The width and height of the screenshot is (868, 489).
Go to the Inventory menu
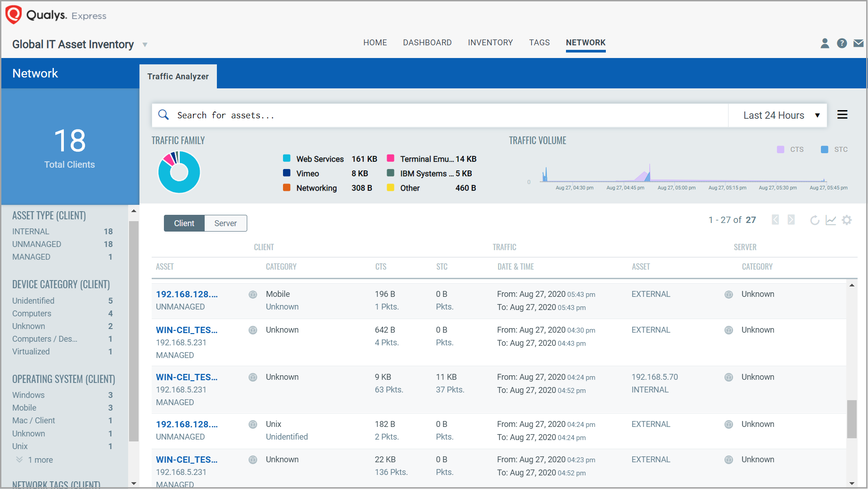point(490,43)
